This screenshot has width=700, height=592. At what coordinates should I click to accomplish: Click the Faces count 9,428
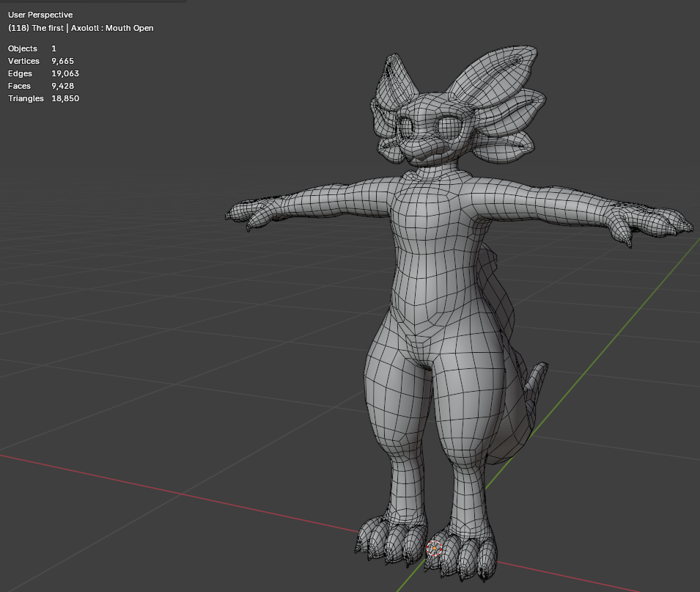(x=62, y=86)
